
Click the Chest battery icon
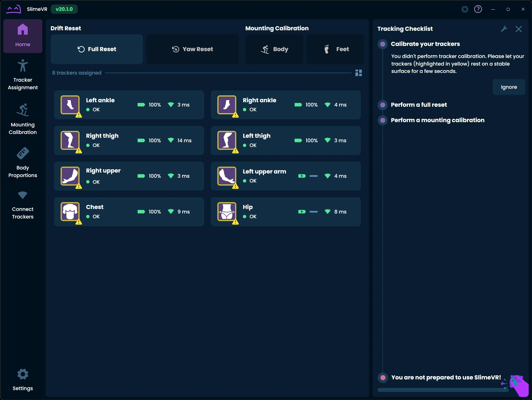click(141, 212)
